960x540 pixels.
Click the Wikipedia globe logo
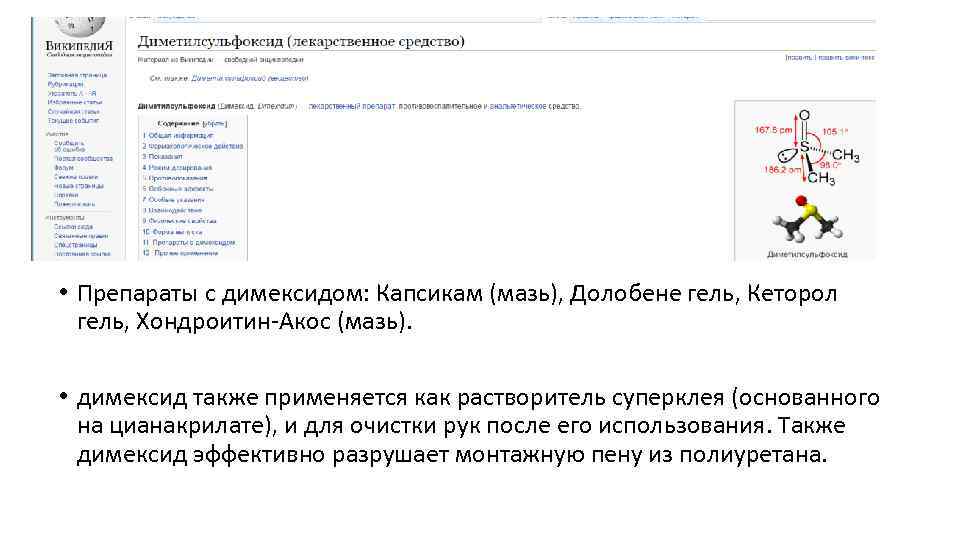pos(80,26)
